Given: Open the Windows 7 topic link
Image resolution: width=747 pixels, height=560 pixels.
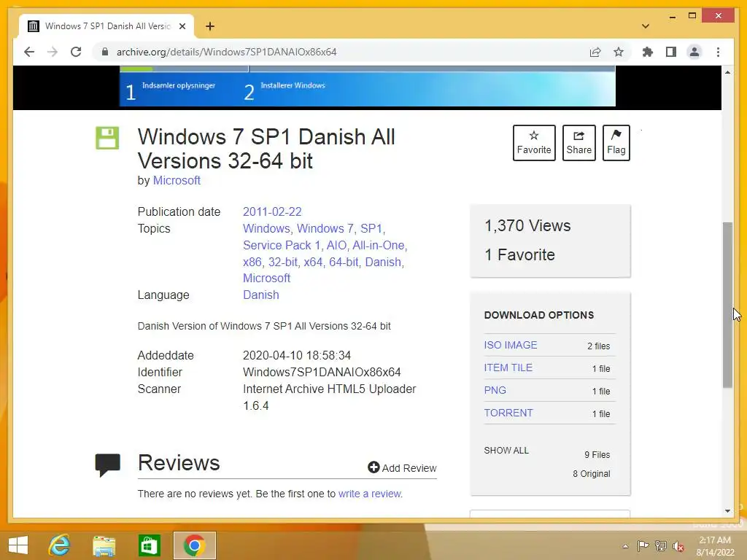Looking at the screenshot, I should (325, 228).
